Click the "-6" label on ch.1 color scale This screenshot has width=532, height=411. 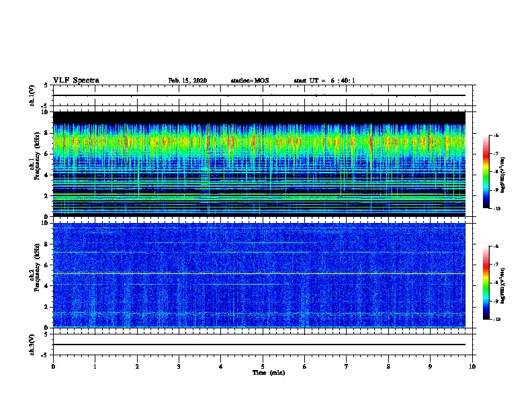[496, 135]
